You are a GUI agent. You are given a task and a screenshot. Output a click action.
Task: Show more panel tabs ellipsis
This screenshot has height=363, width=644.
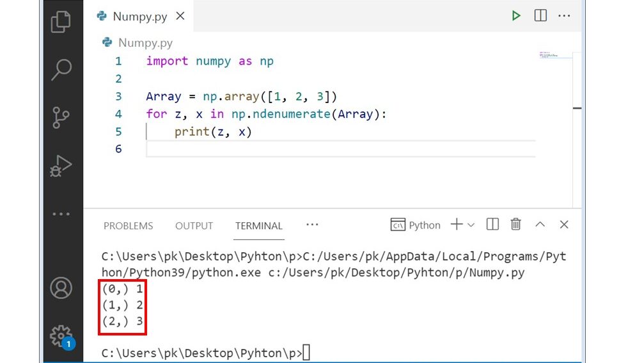click(312, 225)
